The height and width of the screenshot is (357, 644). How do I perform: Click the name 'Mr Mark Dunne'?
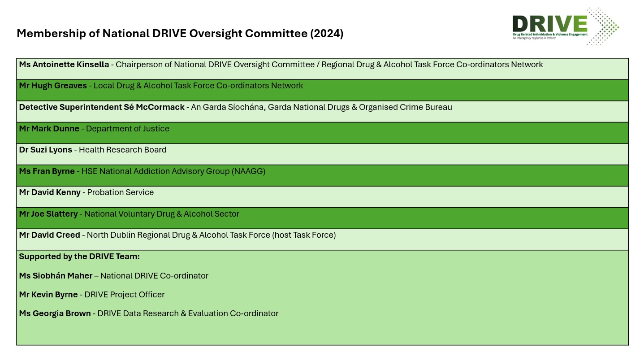(x=49, y=129)
